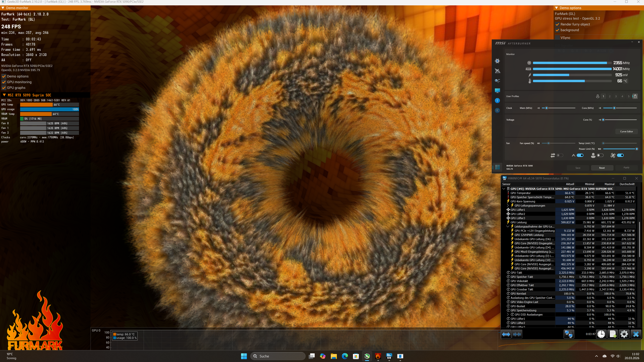The image size is (644, 362).
Task: Apply the Afterburner settings
Action: 626,168
